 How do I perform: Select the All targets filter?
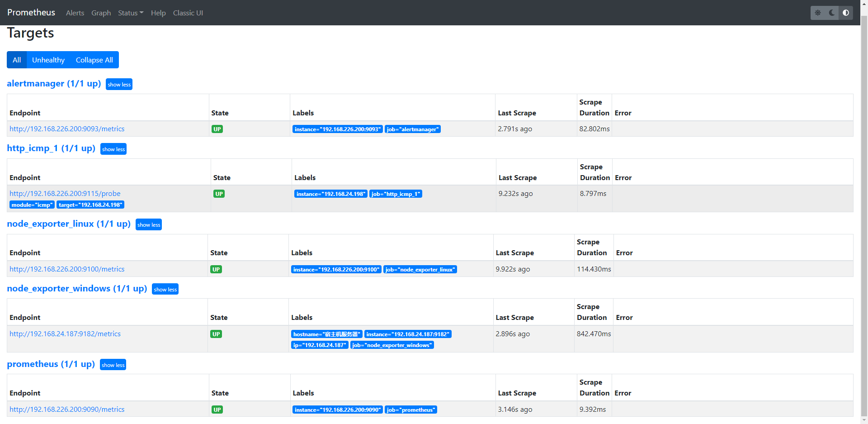[x=17, y=60]
